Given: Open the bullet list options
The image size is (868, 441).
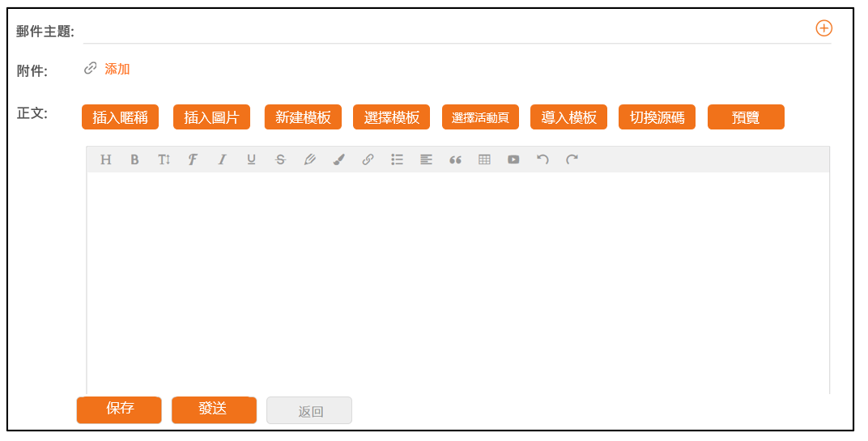Looking at the screenshot, I should (x=397, y=159).
